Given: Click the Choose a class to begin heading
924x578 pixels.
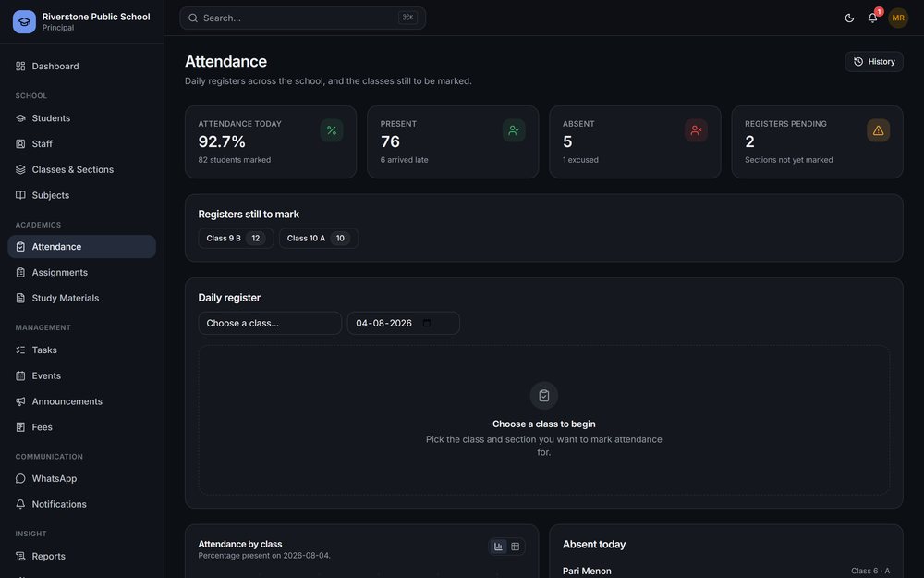Looking at the screenshot, I should point(544,424).
